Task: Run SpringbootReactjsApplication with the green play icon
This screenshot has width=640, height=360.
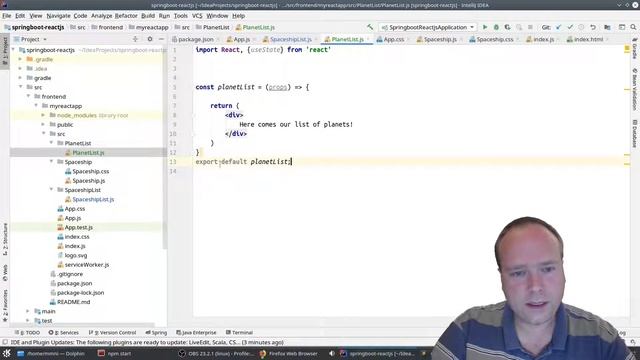Action: point(485,27)
